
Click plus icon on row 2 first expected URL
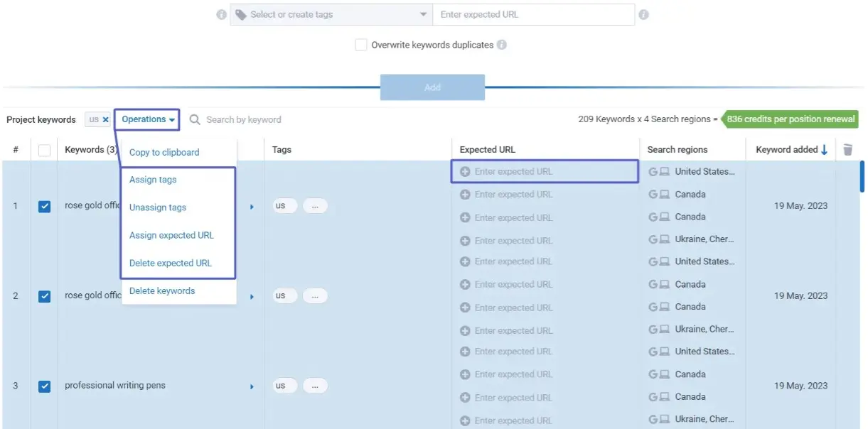pos(465,261)
